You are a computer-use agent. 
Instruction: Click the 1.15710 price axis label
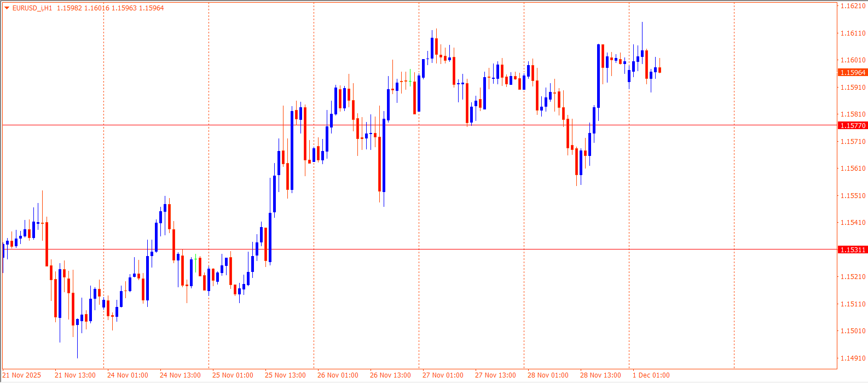coord(853,142)
